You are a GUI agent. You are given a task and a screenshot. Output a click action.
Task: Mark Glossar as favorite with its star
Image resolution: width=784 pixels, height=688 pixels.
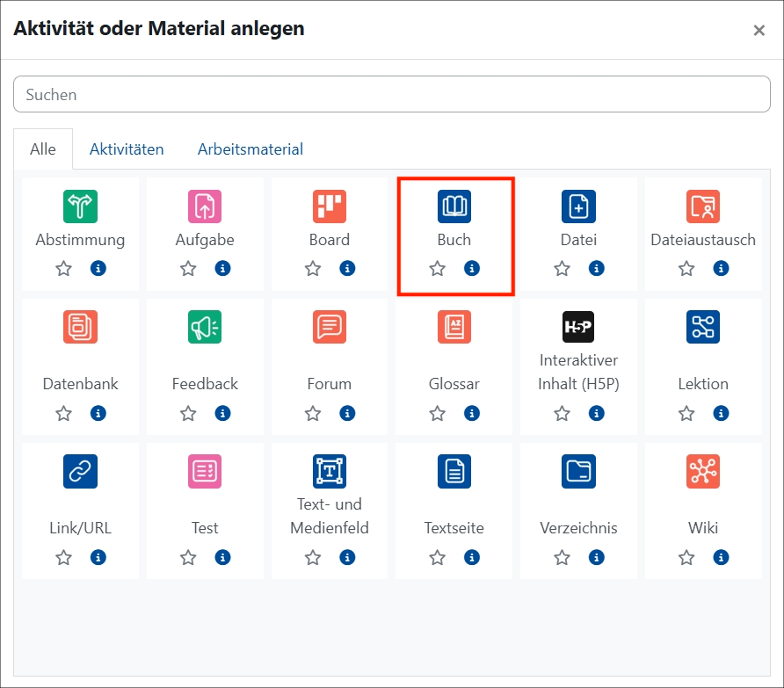[437, 413]
